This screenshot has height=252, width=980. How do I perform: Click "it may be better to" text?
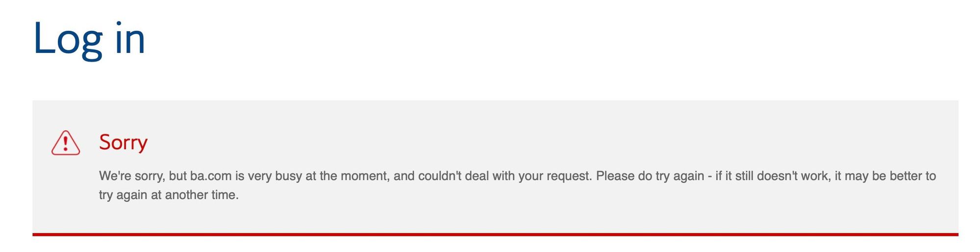pyautogui.click(x=885, y=176)
